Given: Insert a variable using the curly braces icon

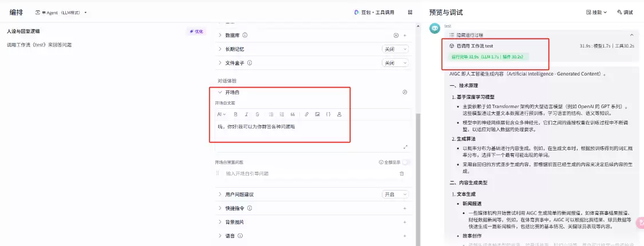Looking at the screenshot, I should 328,114.
